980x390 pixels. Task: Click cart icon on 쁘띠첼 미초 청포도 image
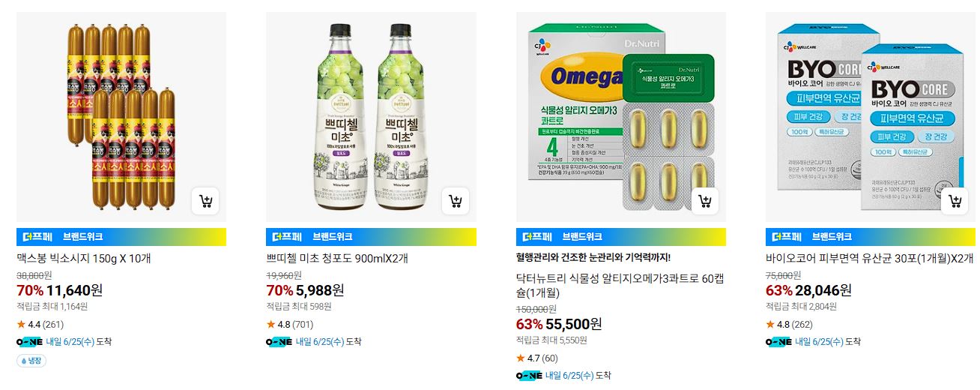click(455, 201)
